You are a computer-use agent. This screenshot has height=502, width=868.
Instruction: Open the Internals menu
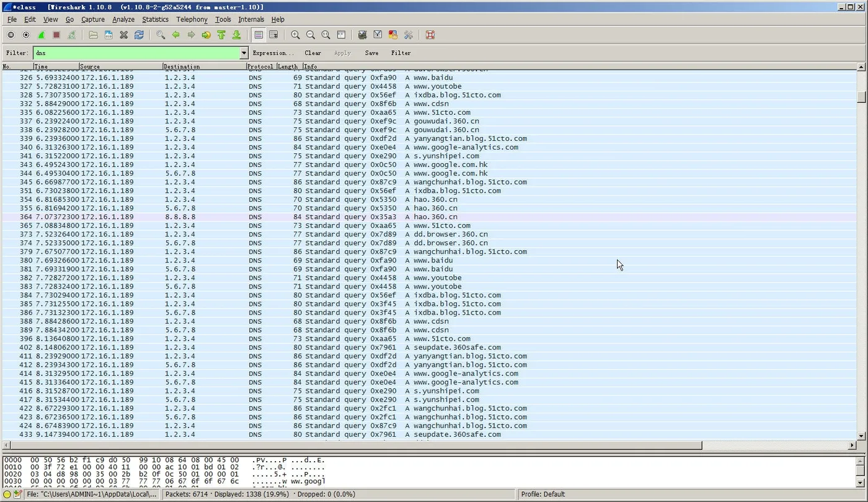tap(251, 19)
